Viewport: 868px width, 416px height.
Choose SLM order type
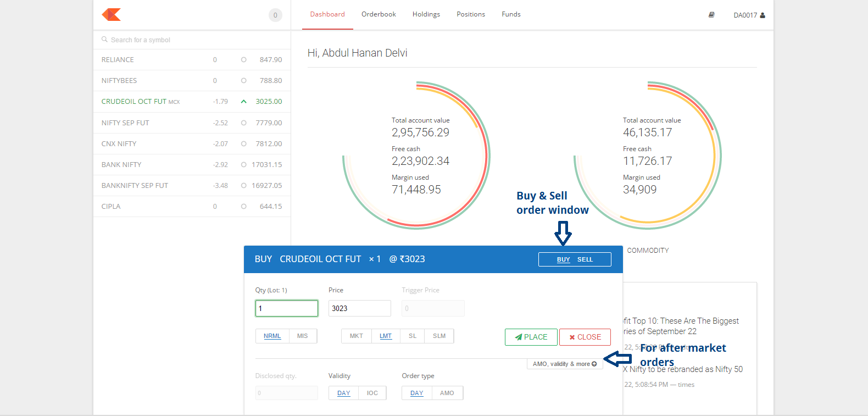pyautogui.click(x=439, y=336)
